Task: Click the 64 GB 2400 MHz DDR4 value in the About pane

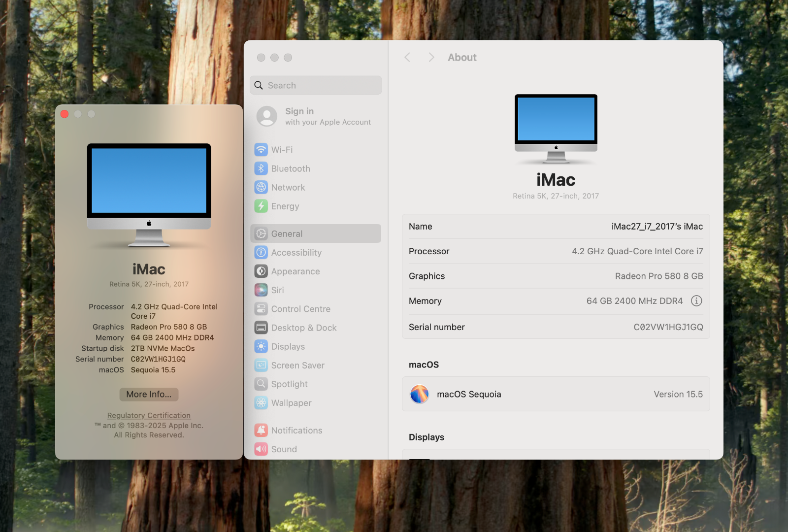Action: click(x=634, y=301)
